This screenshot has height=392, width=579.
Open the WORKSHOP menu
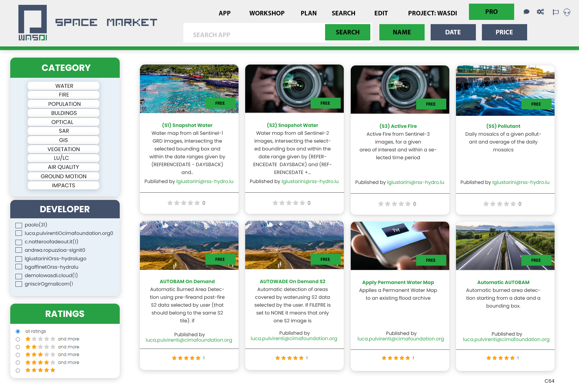[x=267, y=13]
